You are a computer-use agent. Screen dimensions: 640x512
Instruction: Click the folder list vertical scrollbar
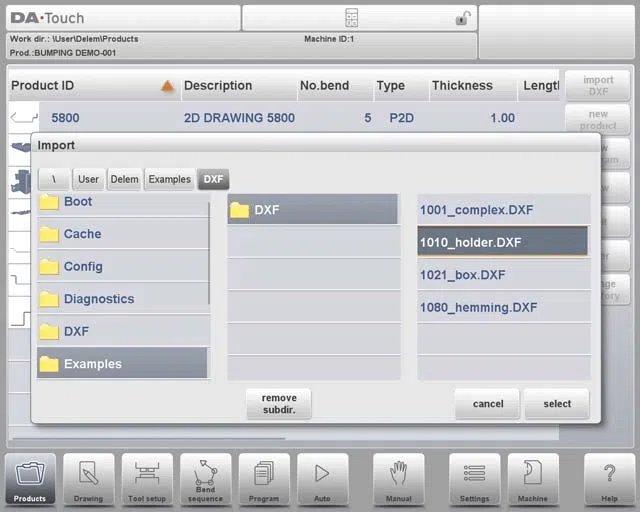pos(209,253)
